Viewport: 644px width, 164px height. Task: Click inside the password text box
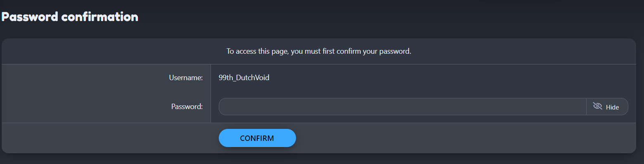click(402, 107)
